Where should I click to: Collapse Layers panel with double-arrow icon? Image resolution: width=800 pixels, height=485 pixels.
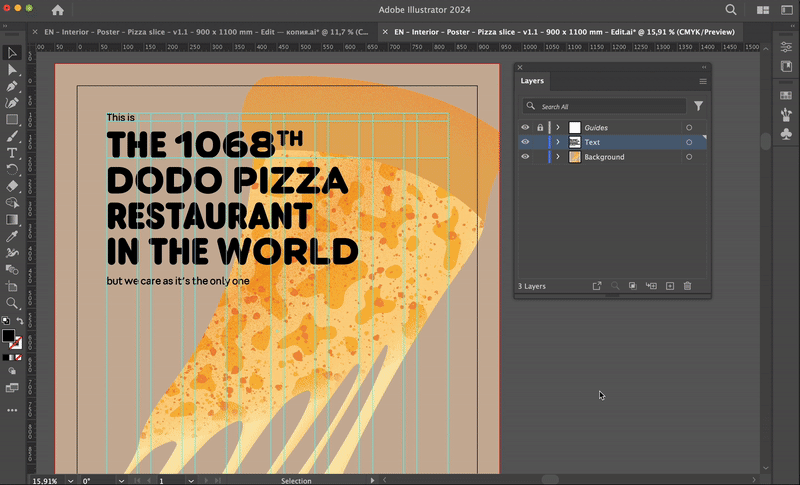pos(704,67)
